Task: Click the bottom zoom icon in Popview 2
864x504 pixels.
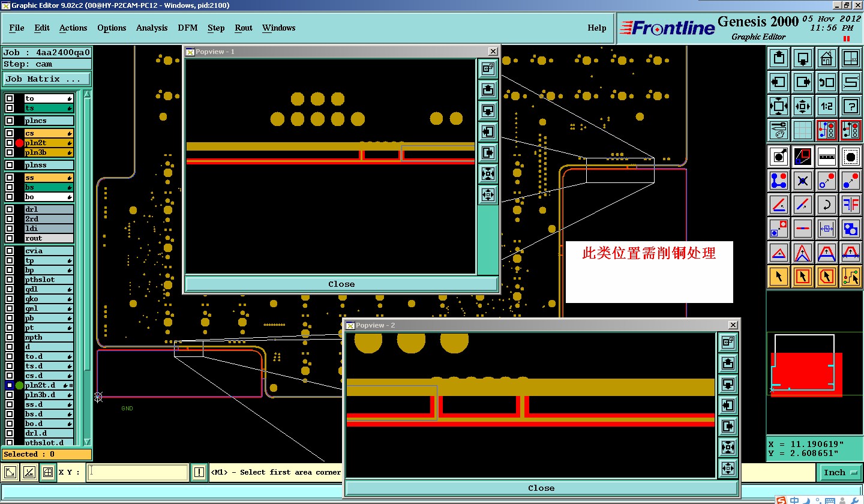Action: [728, 469]
